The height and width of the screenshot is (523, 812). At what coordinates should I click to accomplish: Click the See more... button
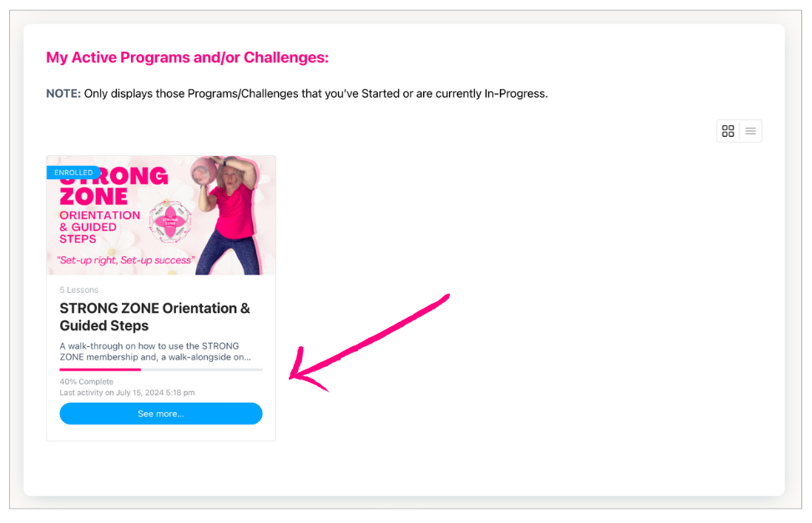(161, 414)
